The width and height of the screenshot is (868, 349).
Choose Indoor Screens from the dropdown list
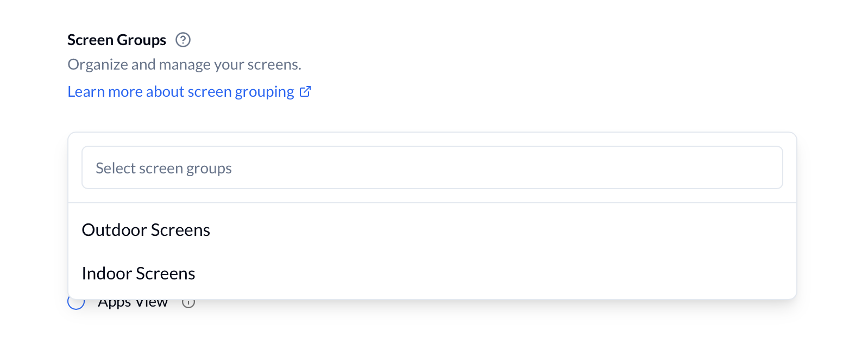(x=139, y=273)
